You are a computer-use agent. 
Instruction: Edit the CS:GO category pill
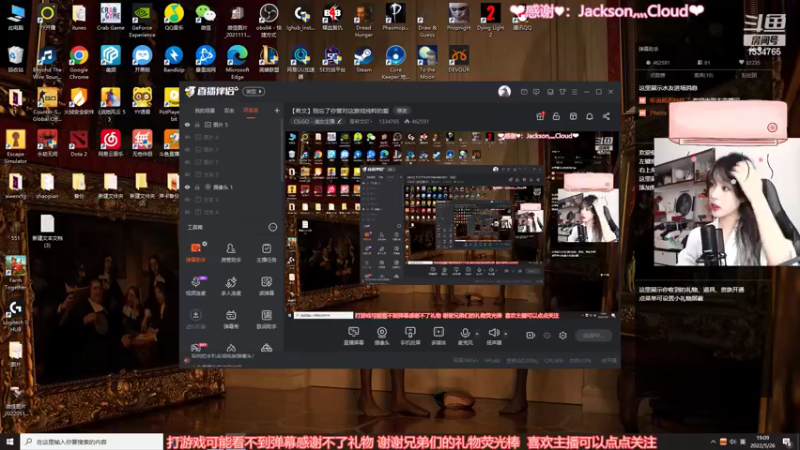coord(317,121)
